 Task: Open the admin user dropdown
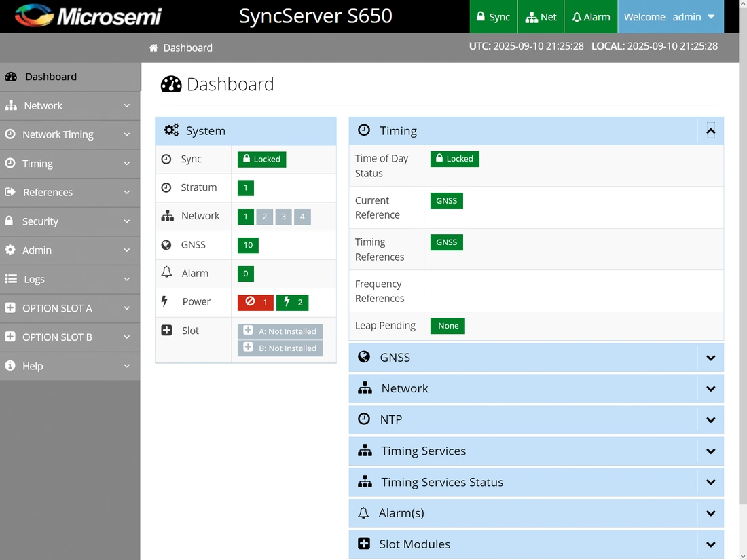click(671, 17)
